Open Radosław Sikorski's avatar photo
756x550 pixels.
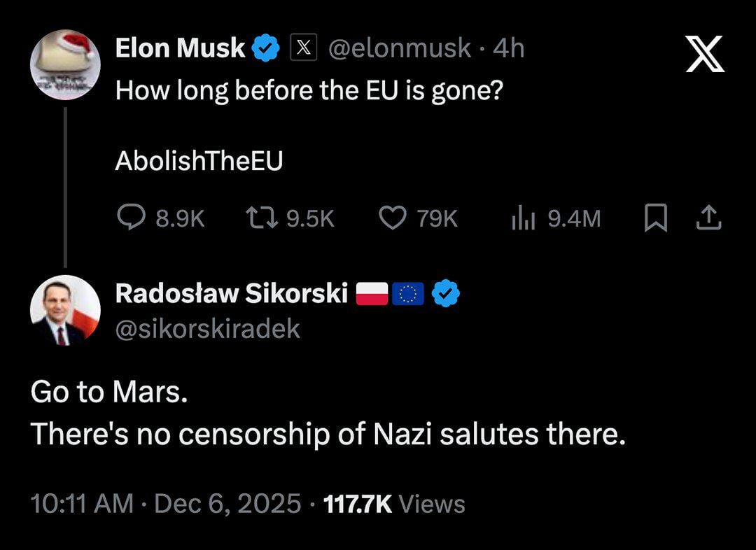tap(65, 311)
